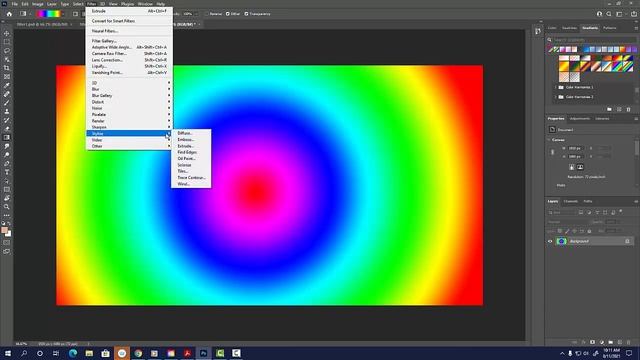Select the Rectangular Marquee tool
The width and height of the screenshot is (640, 360).
point(7,42)
